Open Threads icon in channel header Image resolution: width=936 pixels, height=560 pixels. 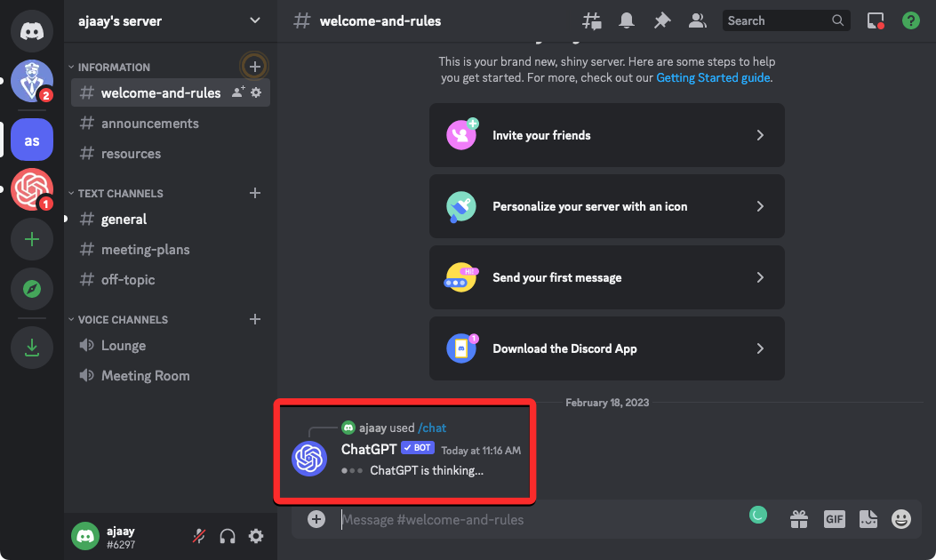click(x=592, y=21)
